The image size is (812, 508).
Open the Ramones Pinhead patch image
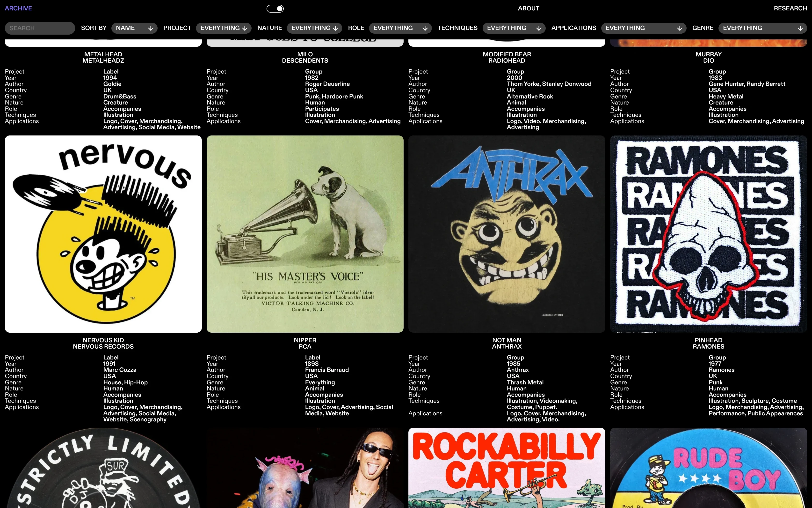[x=709, y=234]
